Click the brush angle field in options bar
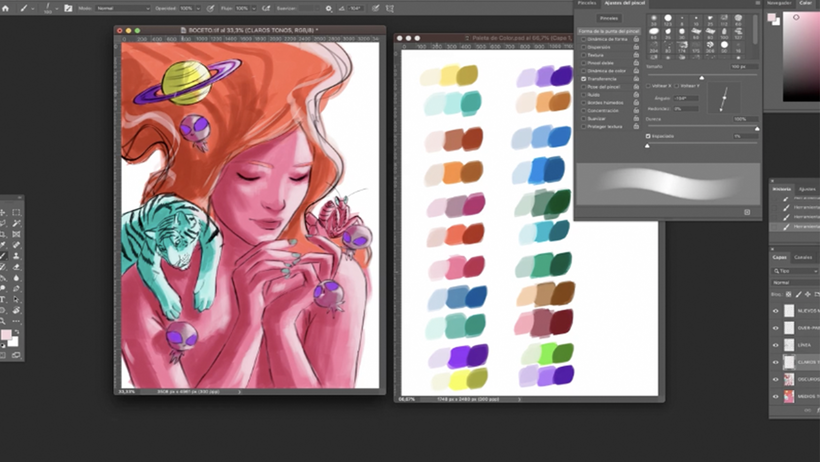Image resolution: width=820 pixels, height=462 pixels. (356, 8)
